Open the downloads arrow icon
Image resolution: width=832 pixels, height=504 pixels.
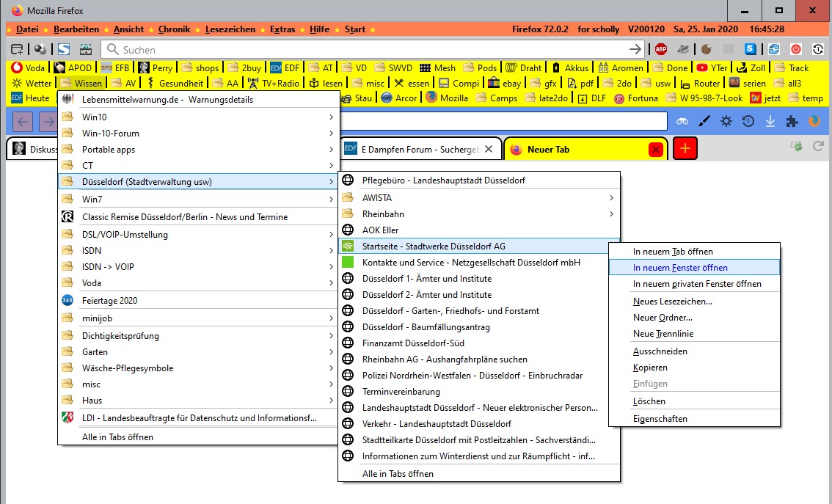tap(770, 121)
